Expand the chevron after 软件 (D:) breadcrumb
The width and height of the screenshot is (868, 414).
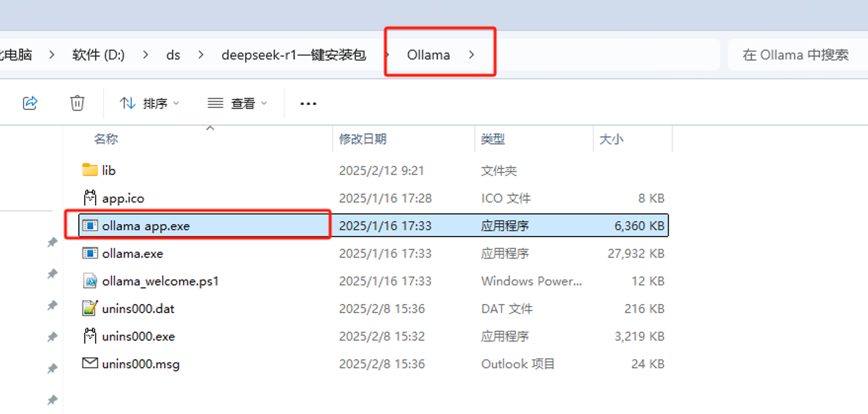pos(146,55)
